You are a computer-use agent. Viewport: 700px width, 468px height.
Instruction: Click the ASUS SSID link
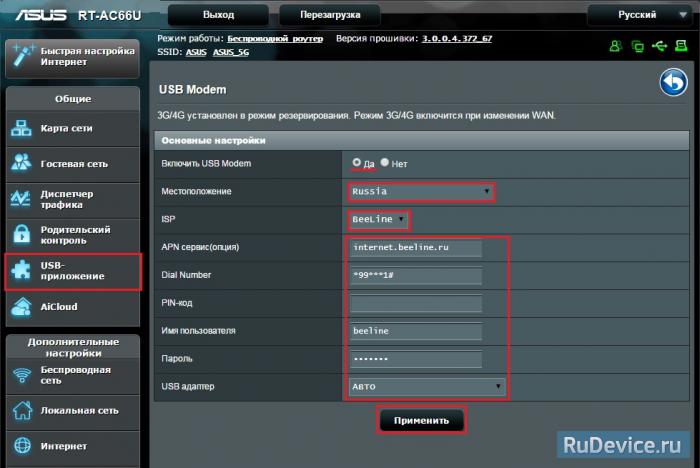[x=196, y=53]
